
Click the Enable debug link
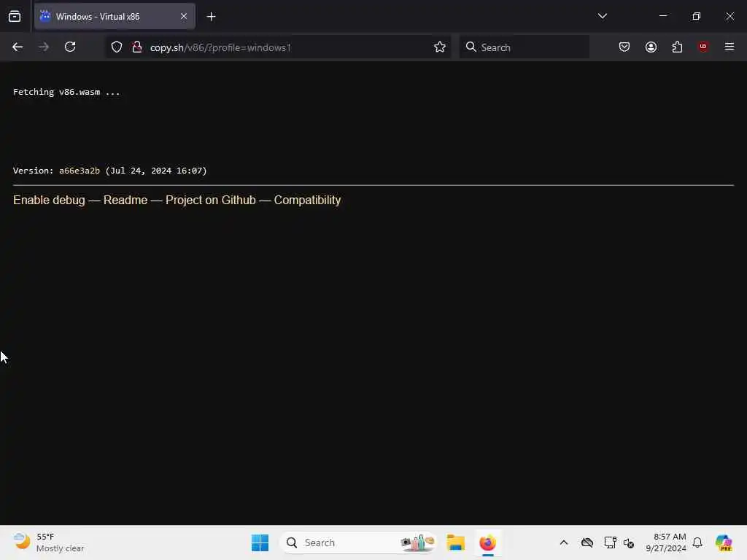coord(49,200)
